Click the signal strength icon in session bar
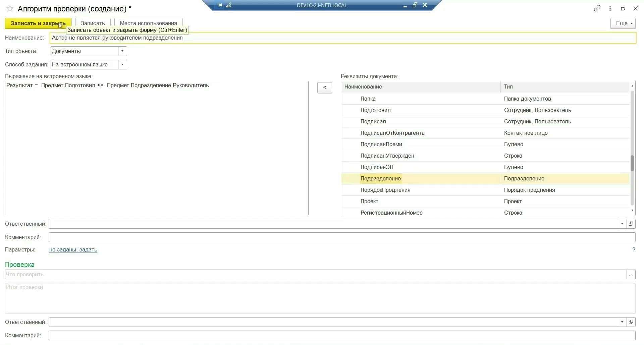 [229, 5]
